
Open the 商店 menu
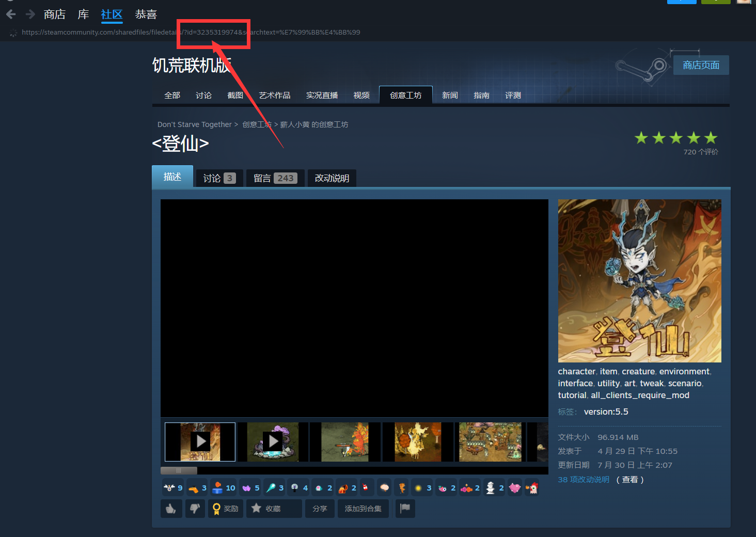(x=55, y=14)
